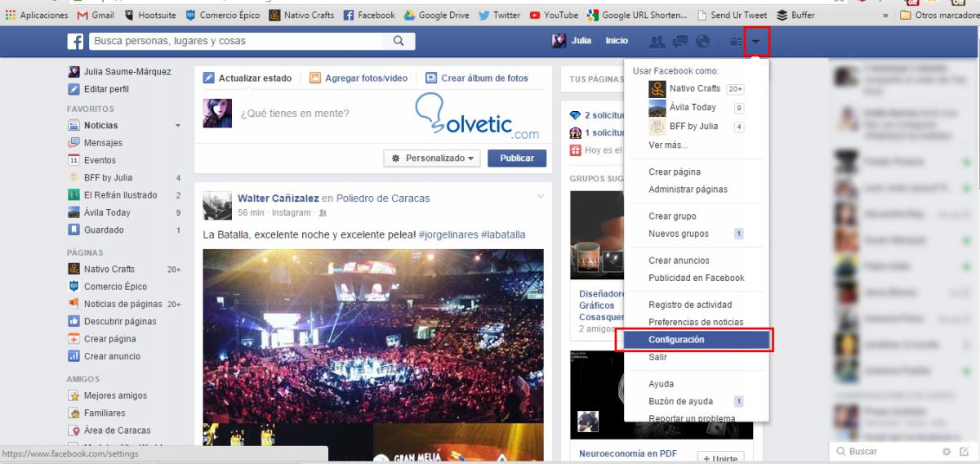Screen dimensions: 980x464
Task: Select Salir from account menu
Action: (x=657, y=358)
